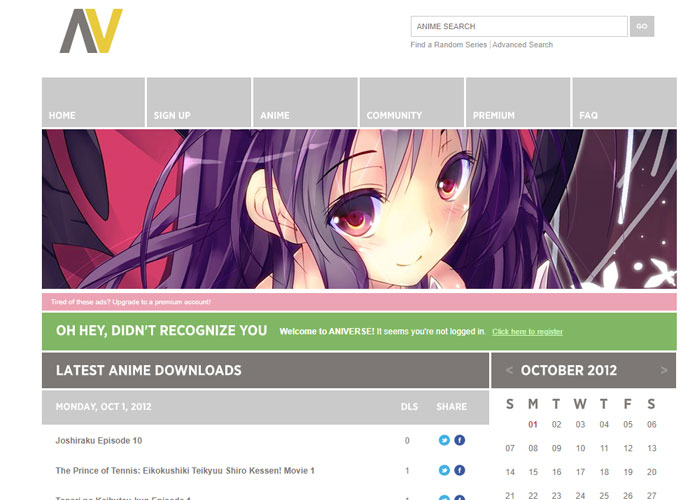This screenshot has height=500, width=700.
Task: Select October 04 in the calendar
Action: coord(604,425)
